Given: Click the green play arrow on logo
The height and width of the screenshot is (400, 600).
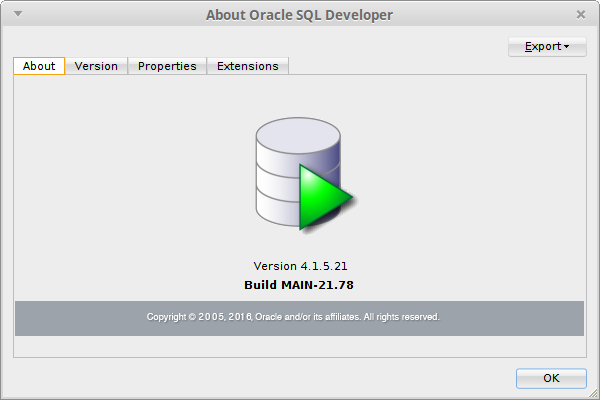Looking at the screenshot, I should click(x=325, y=197).
